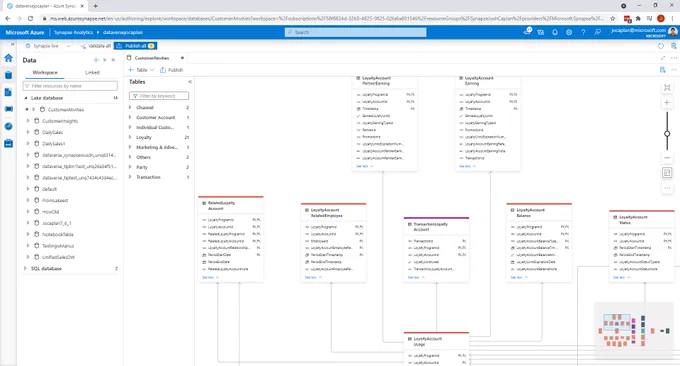Screen dimensions: 680x366
Task: Bookmark this page with star icon
Action: 612,19
